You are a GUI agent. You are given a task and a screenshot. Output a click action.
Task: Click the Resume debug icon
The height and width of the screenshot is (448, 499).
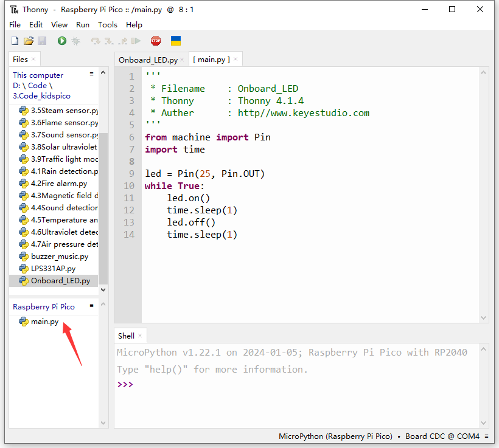pyautogui.click(x=136, y=41)
